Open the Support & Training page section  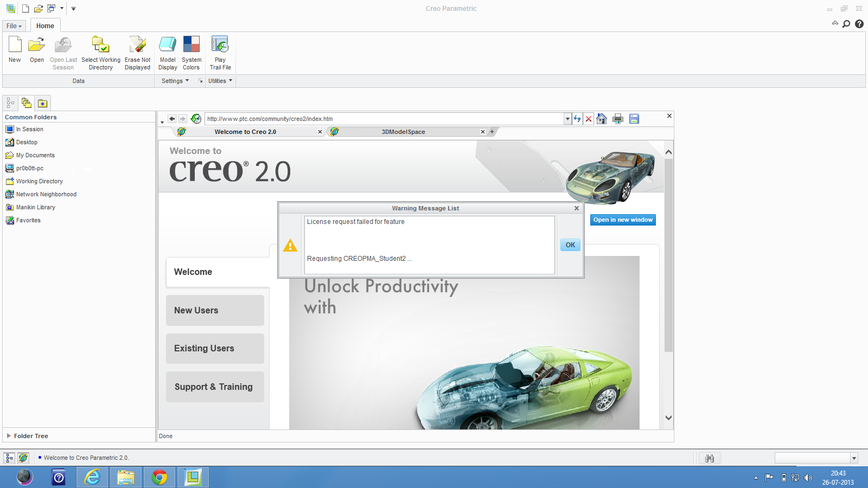tap(215, 387)
